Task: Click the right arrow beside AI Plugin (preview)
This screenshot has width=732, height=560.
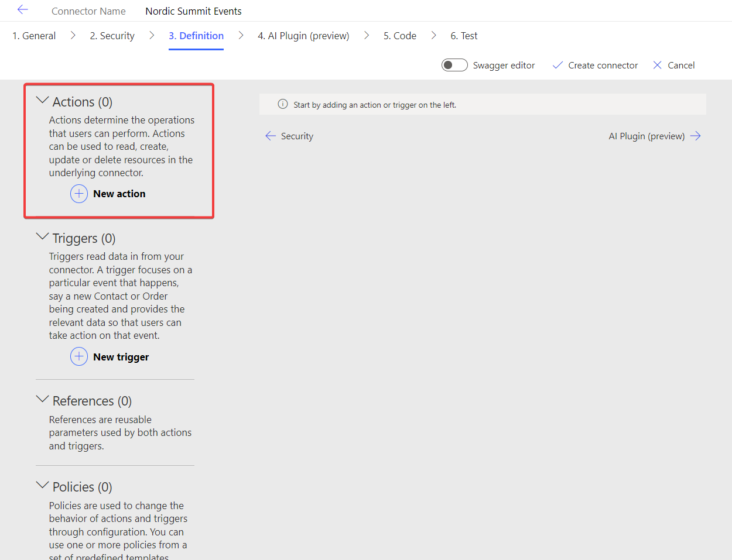Action: 695,136
